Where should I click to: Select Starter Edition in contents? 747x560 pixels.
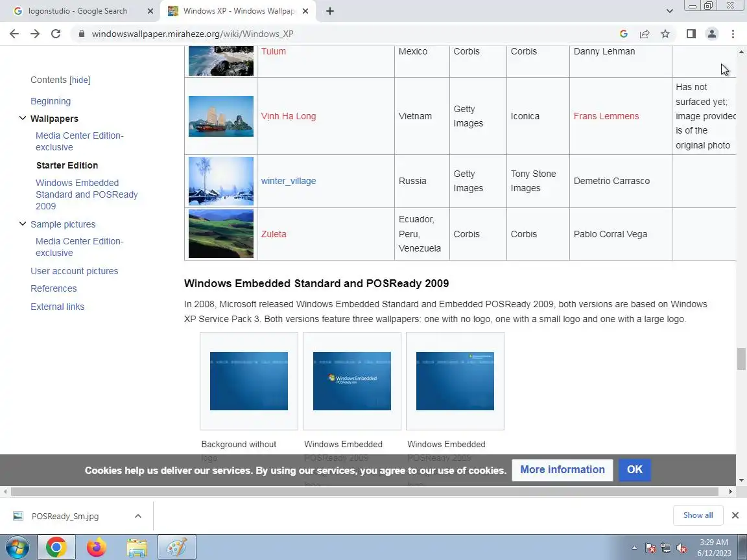click(67, 165)
